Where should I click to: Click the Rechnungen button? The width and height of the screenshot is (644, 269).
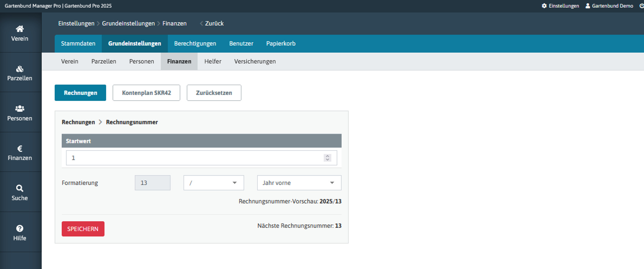[x=80, y=93]
